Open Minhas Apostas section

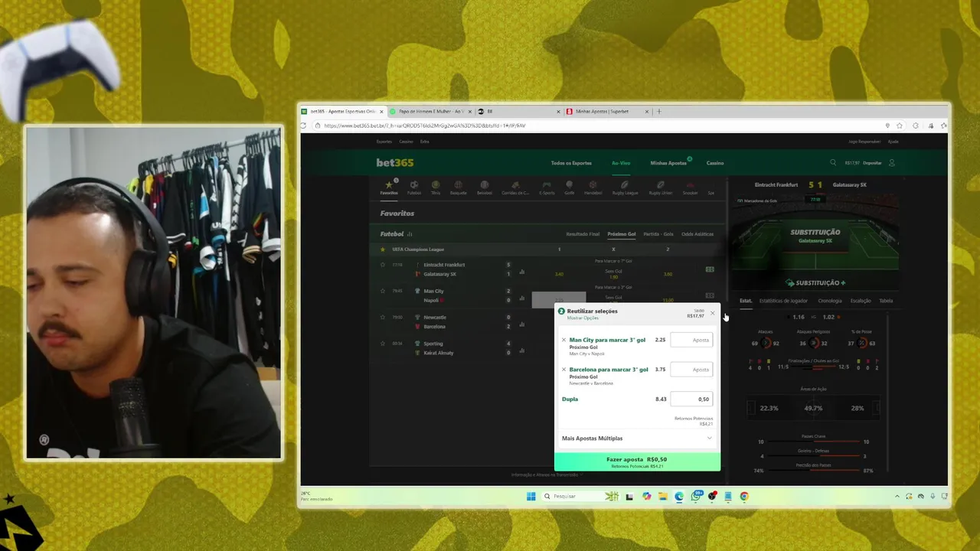[668, 163]
